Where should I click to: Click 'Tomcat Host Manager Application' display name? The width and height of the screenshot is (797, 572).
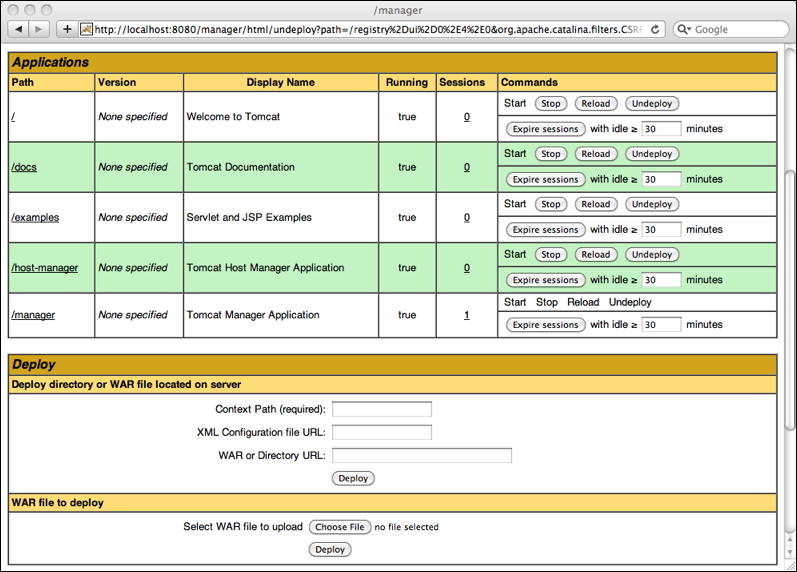coord(265,268)
